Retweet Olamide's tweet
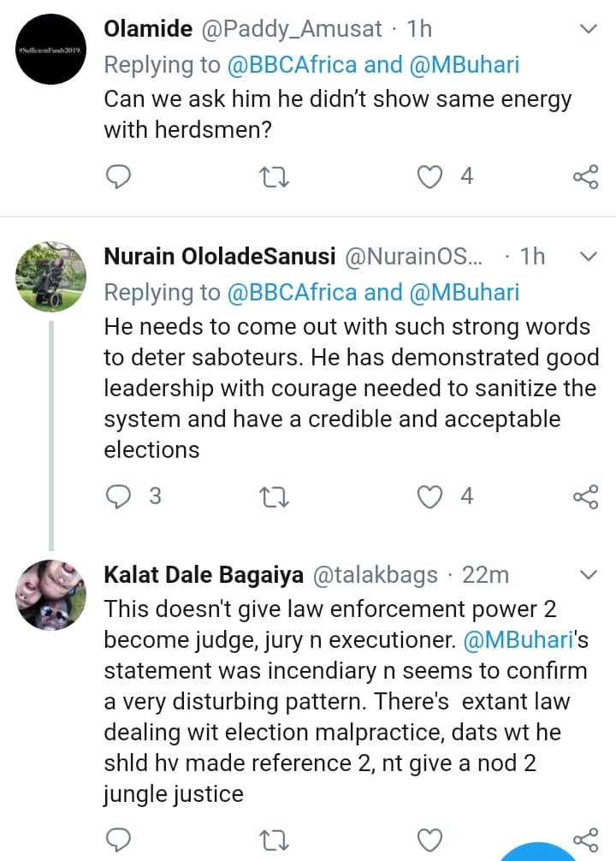 [x=275, y=176]
